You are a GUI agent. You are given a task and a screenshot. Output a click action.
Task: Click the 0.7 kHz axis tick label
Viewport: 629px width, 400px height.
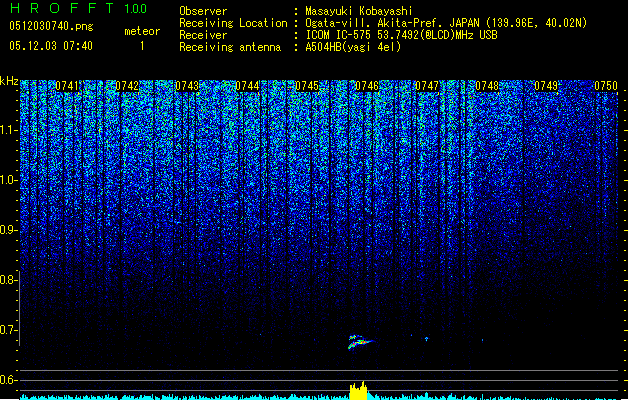tap(8, 330)
